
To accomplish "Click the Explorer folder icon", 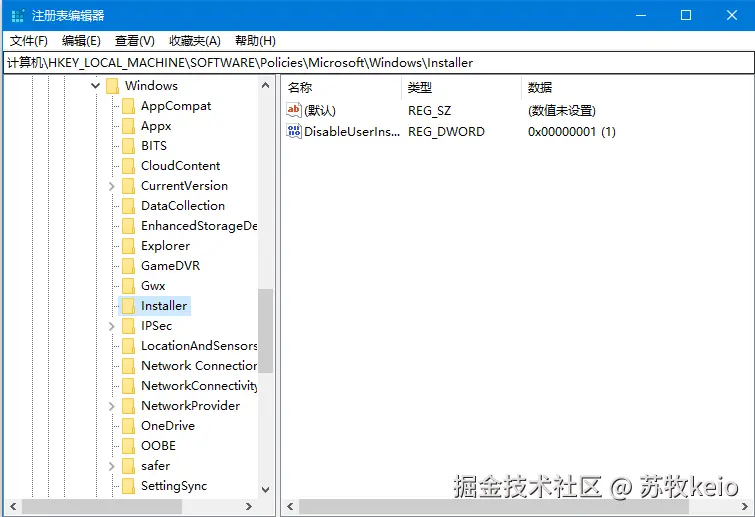I will [x=129, y=246].
